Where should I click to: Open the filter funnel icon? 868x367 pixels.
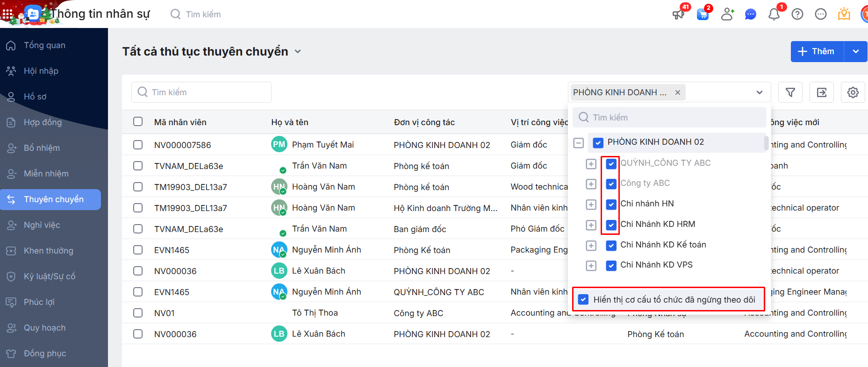click(790, 92)
